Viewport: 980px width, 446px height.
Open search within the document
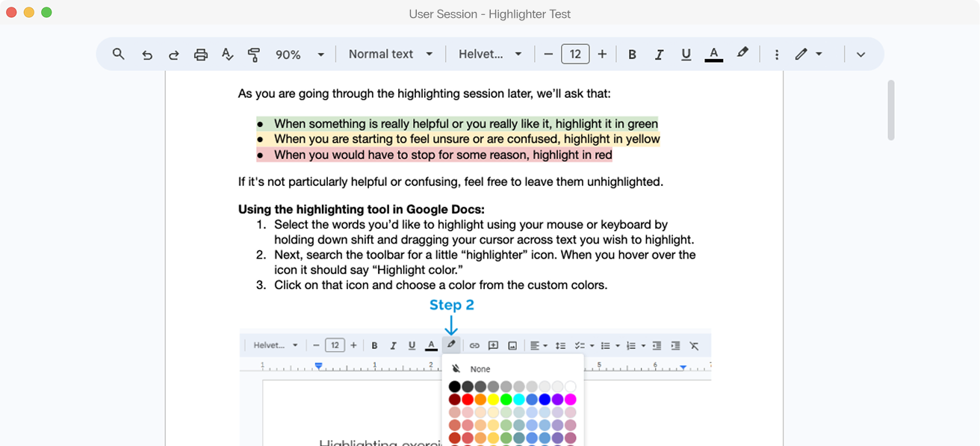click(118, 54)
